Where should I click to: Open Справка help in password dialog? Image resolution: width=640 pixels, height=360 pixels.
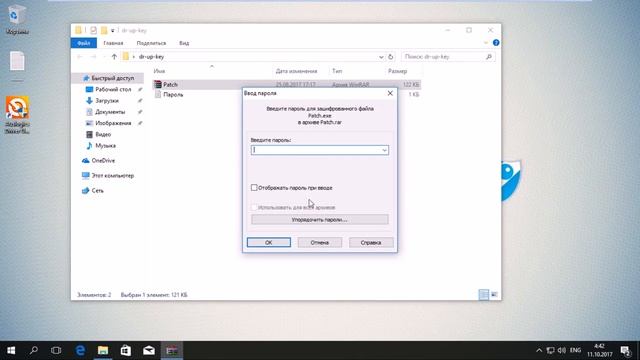coord(371,242)
